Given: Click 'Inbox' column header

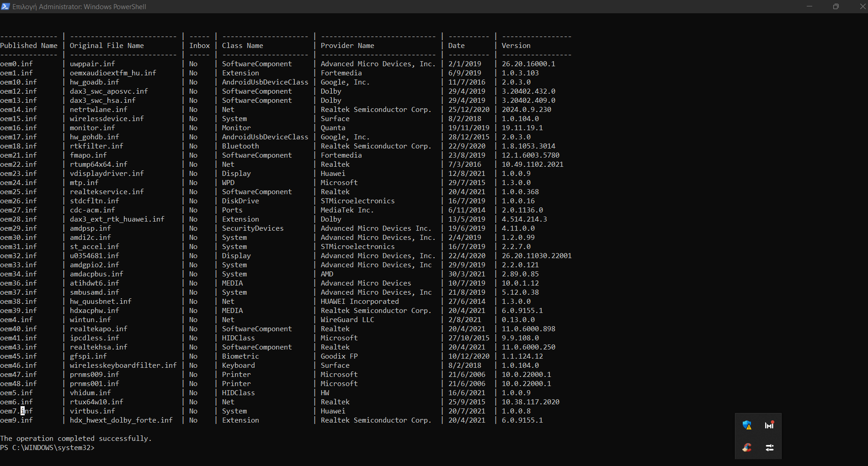Looking at the screenshot, I should point(199,46).
